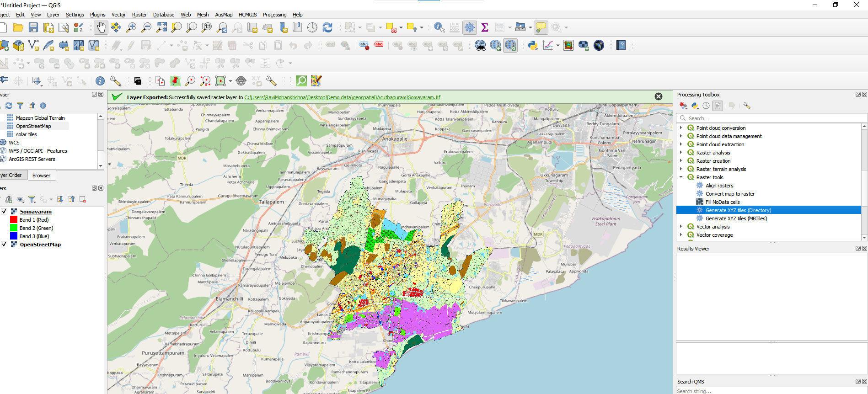Click the Zoom Out magnifier tool
Image resolution: width=868 pixels, height=394 pixels.
click(x=146, y=27)
